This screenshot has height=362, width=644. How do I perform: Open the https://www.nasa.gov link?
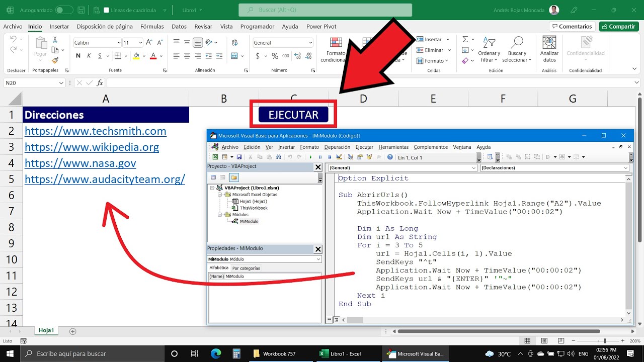click(80, 163)
